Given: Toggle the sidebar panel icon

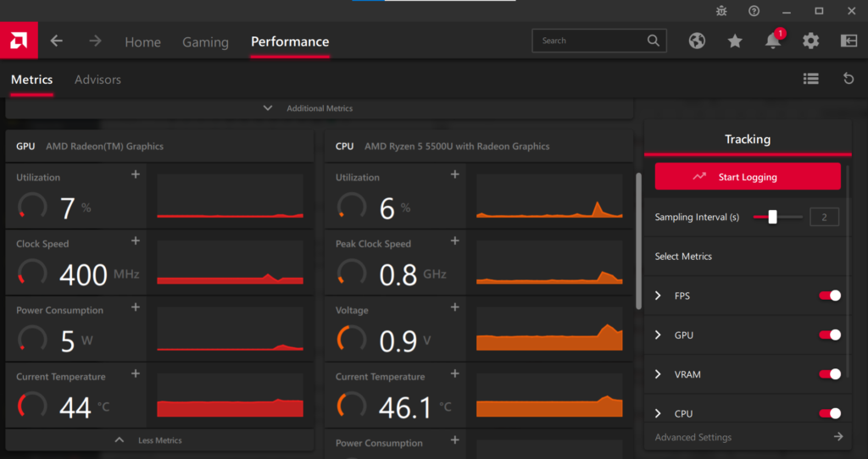Looking at the screenshot, I should (x=849, y=41).
